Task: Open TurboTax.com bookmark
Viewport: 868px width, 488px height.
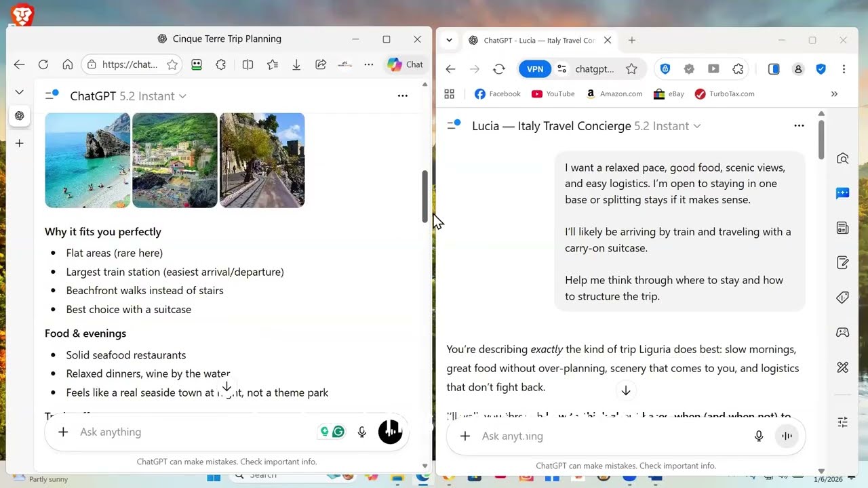Action: [x=725, y=94]
